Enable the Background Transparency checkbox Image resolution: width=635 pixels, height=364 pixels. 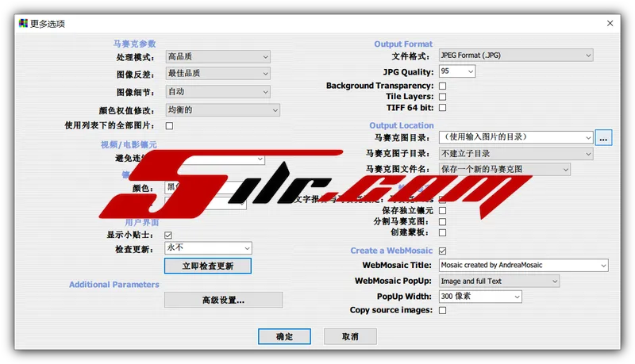(x=443, y=86)
